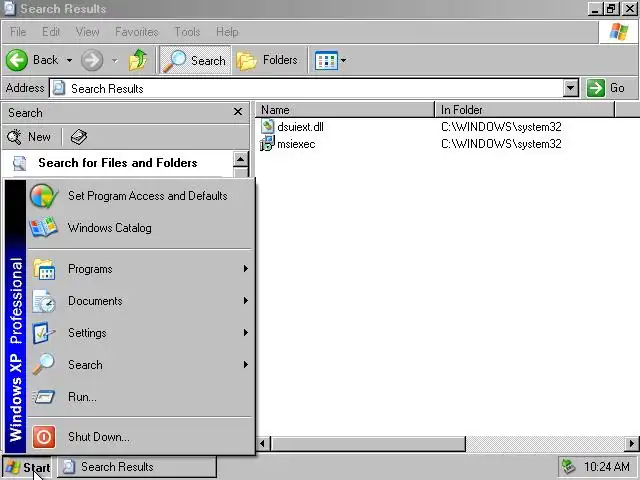The image size is (640, 480).
Task: Select Search Results taskbar button
Action: click(137, 467)
